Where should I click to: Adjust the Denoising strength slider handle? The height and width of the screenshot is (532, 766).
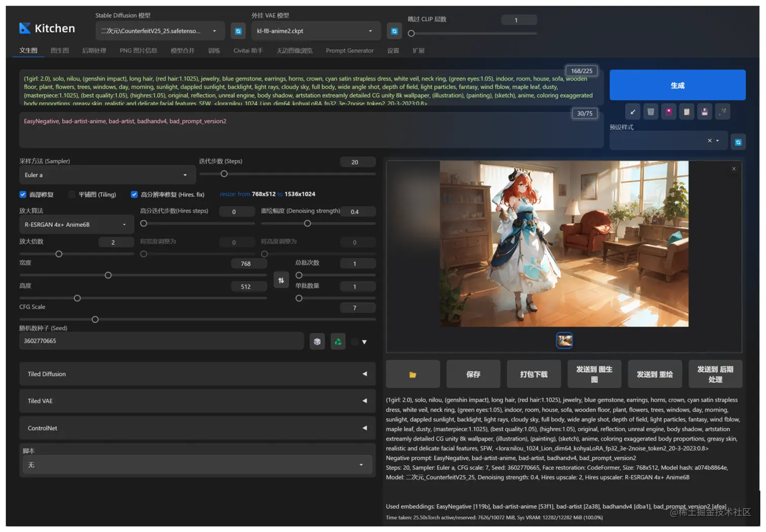pos(308,223)
